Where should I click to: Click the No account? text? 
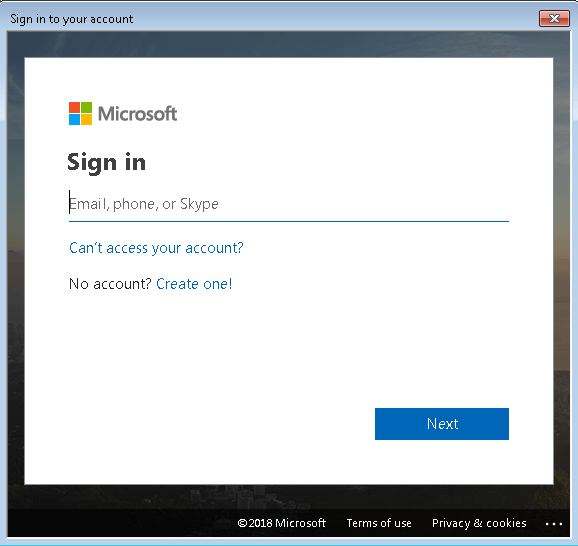point(110,284)
